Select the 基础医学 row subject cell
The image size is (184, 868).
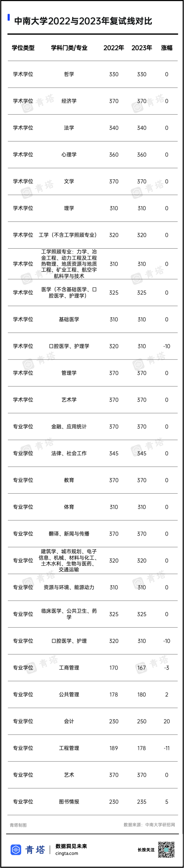tap(69, 319)
